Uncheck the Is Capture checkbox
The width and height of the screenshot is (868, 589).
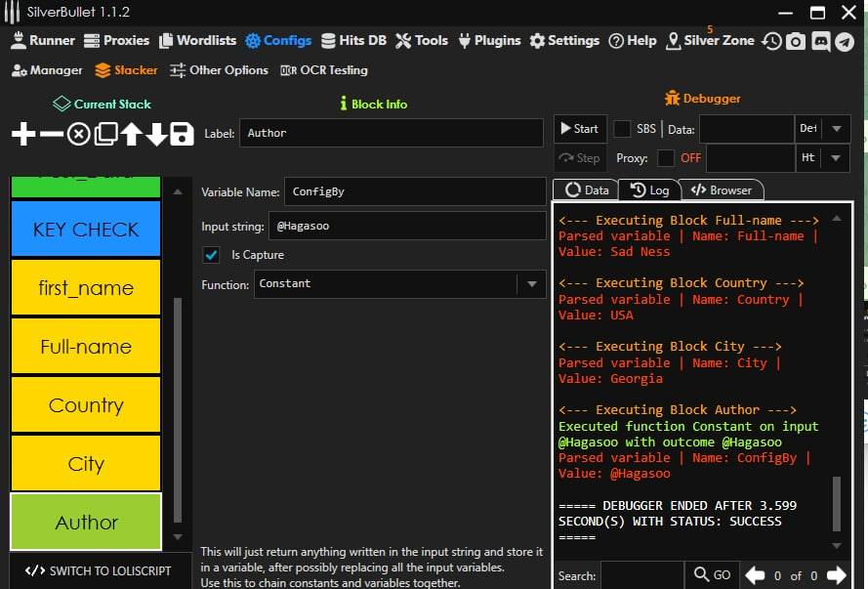pos(211,255)
